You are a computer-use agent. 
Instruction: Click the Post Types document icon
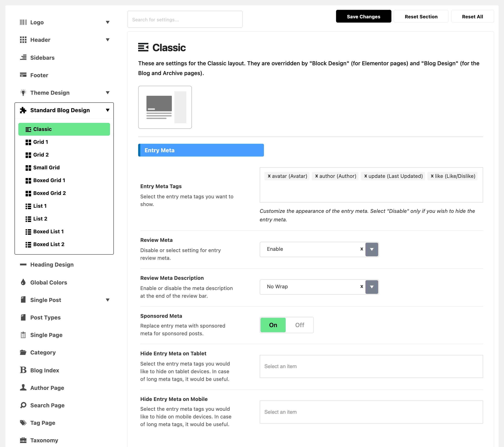pos(23,317)
